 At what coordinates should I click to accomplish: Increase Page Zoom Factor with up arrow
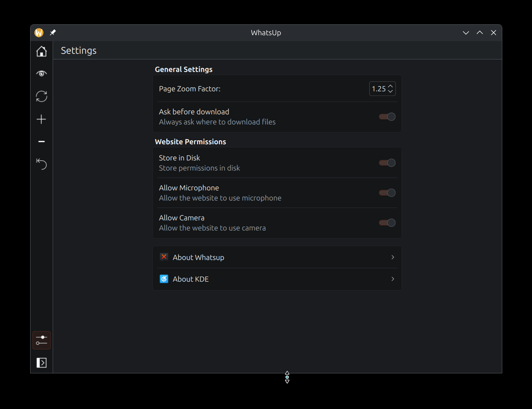pos(391,86)
